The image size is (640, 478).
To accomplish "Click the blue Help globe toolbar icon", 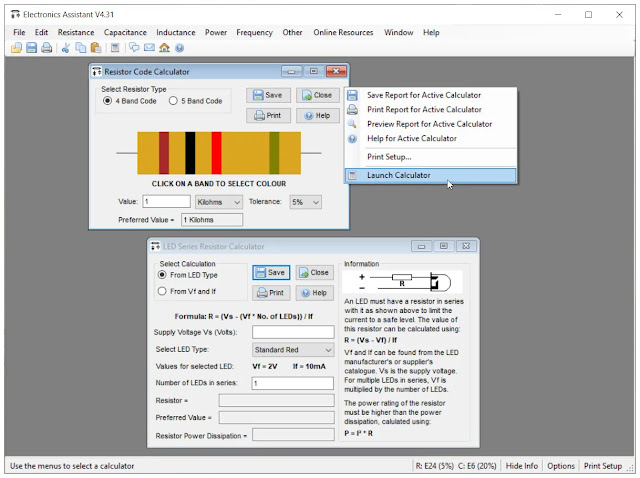I will (x=179, y=48).
